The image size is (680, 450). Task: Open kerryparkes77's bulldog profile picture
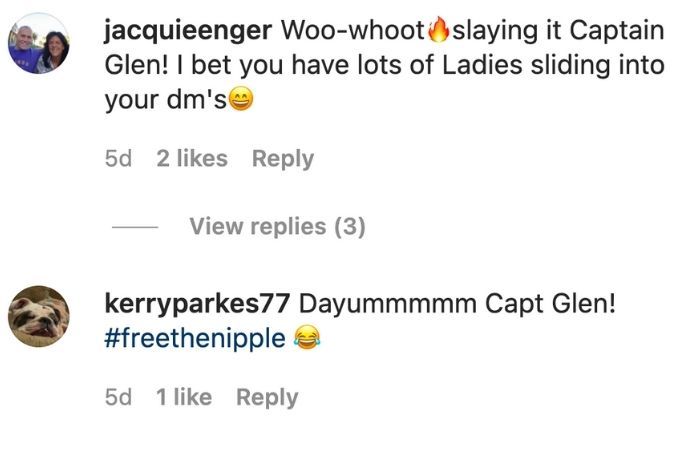click(x=39, y=316)
